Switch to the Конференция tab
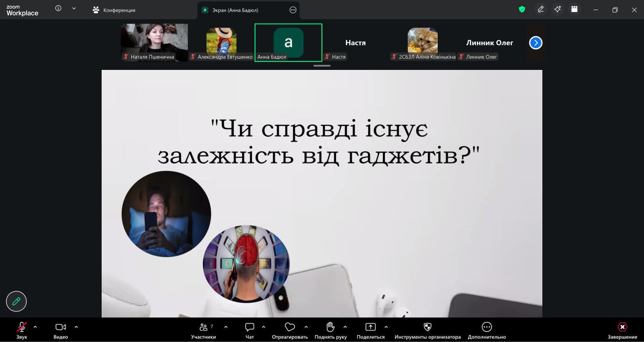This screenshot has width=644, height=342. [114, 10]
